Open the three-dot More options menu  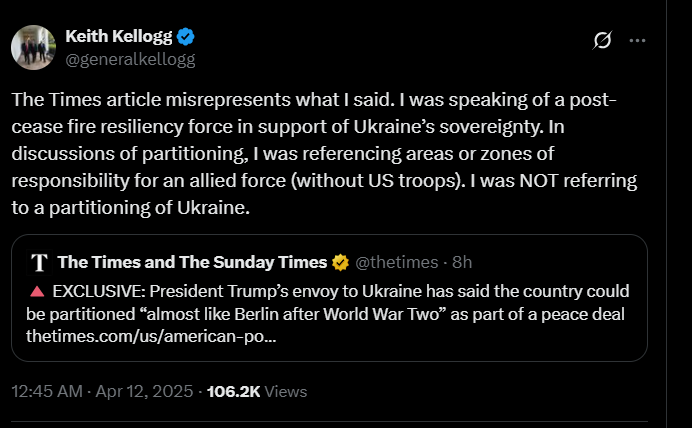637,40
